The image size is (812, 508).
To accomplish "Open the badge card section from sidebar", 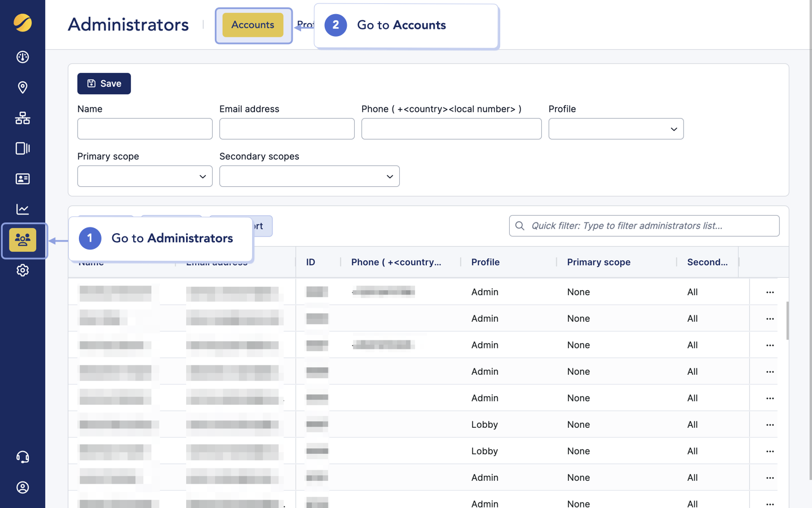I will pyautogui.click(x=23, y=179).
